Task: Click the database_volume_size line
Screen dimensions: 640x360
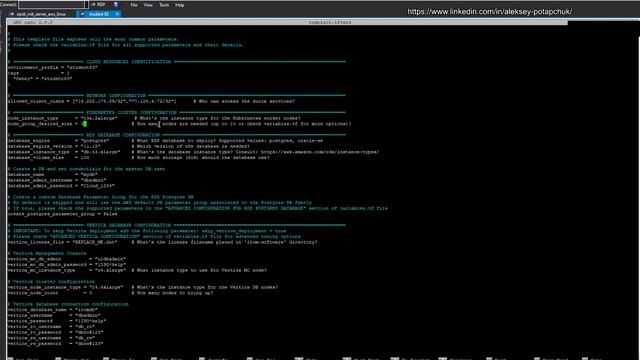Action: point(138,158)
